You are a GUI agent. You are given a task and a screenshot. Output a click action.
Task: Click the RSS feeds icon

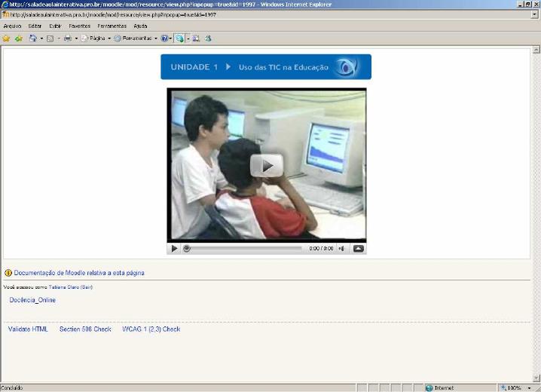(50, 38)
